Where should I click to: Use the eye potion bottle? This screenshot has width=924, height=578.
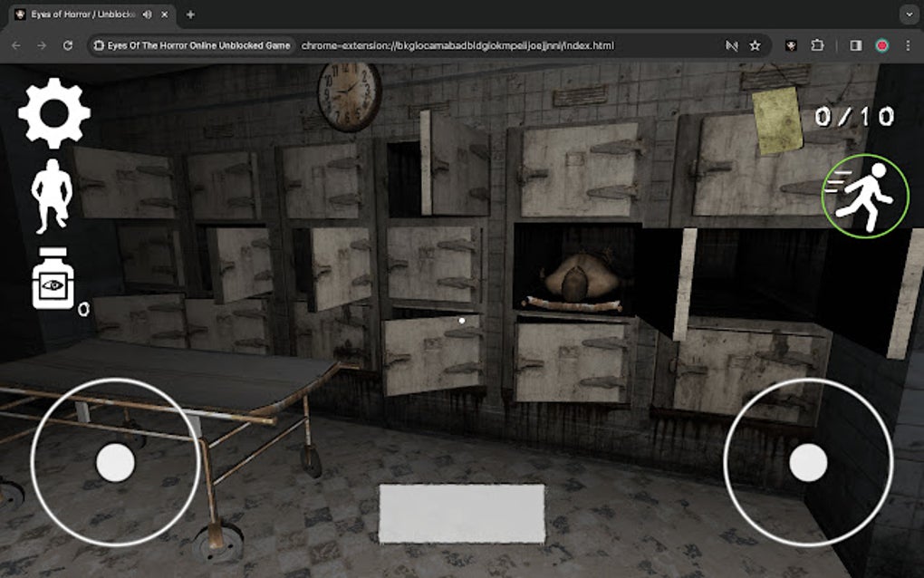(53, 278)
